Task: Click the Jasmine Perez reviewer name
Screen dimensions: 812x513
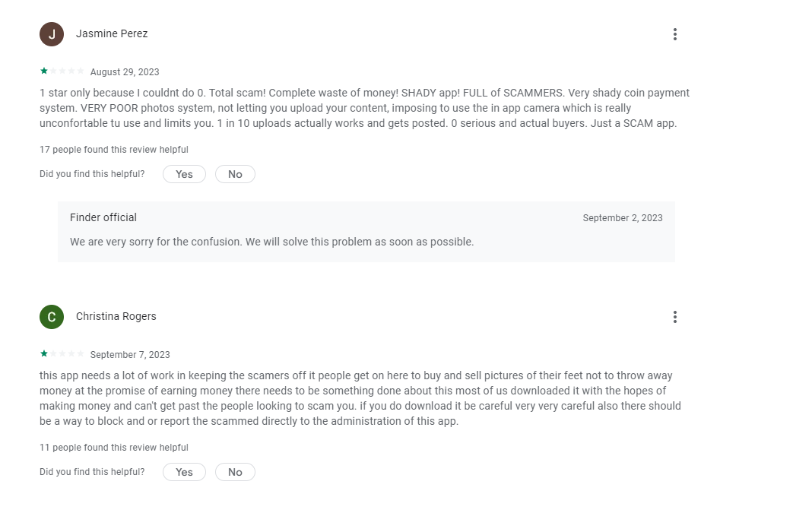Action: pos(112,33)
